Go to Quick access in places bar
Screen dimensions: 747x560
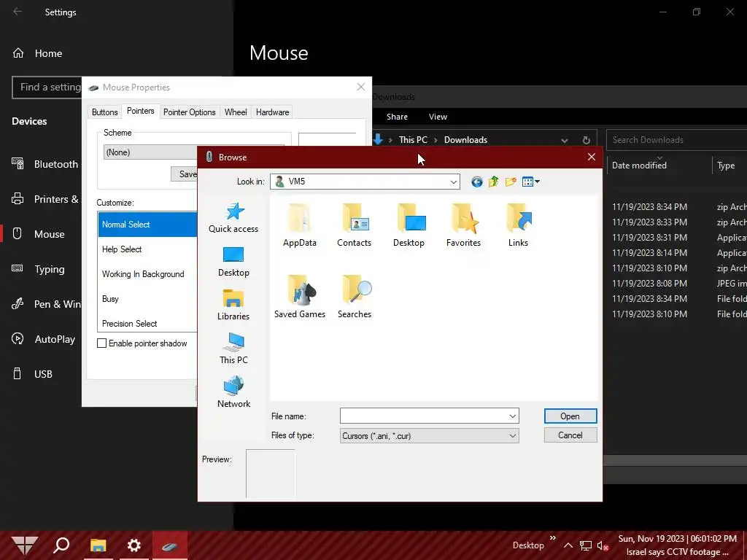coord(233,217)
